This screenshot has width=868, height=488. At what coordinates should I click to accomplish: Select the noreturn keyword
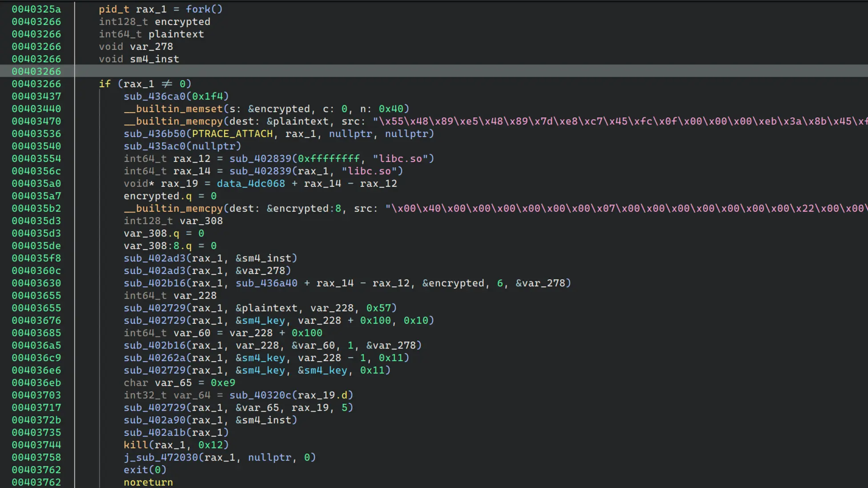point(148,482)
